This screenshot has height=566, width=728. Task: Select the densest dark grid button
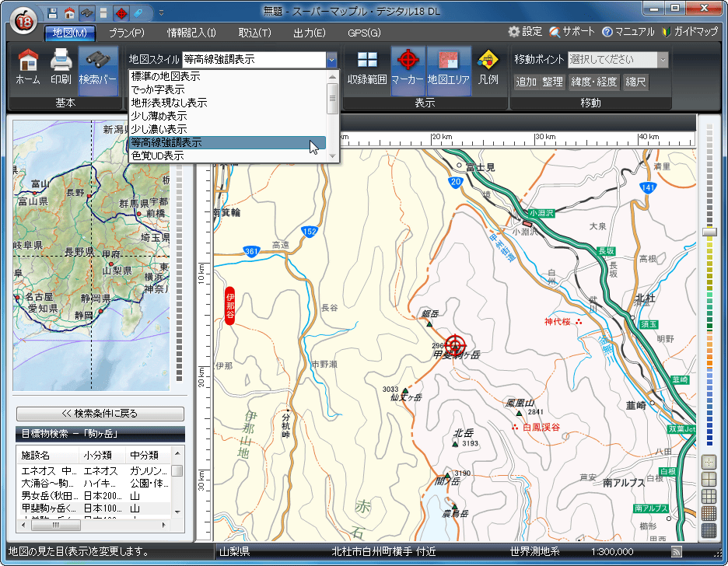tap(709, 530)
